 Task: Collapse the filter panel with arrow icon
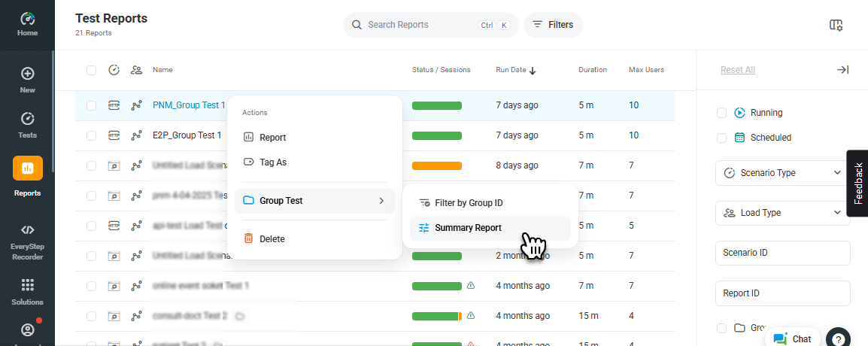[x=842, y=70]
